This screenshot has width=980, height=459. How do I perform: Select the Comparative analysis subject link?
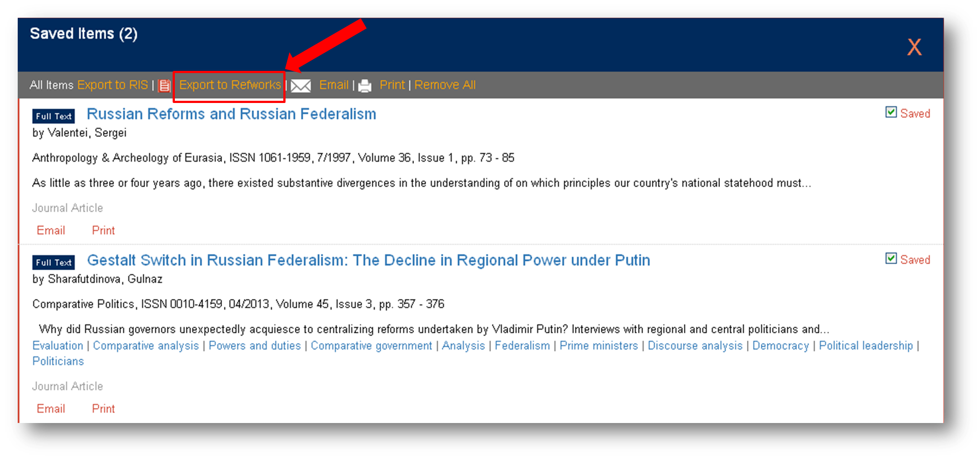coord(146,345)
